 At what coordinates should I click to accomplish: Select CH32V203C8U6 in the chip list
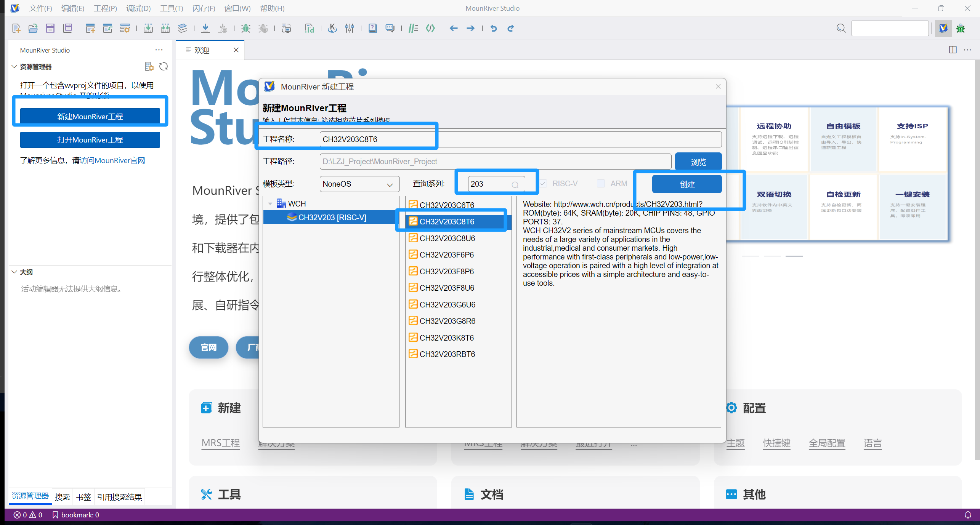pyautogui.click(x=458, y=238)
